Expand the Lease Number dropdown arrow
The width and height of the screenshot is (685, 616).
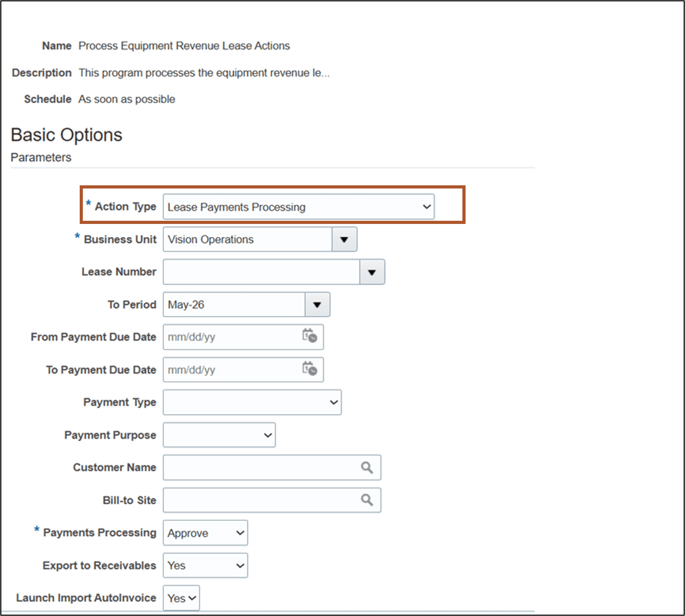click(372, 272)
